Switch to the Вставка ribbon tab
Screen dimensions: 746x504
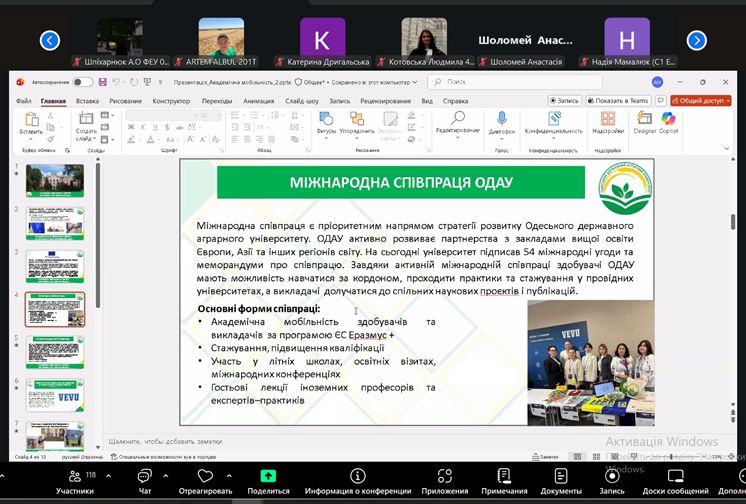click(x=87, y=101)
